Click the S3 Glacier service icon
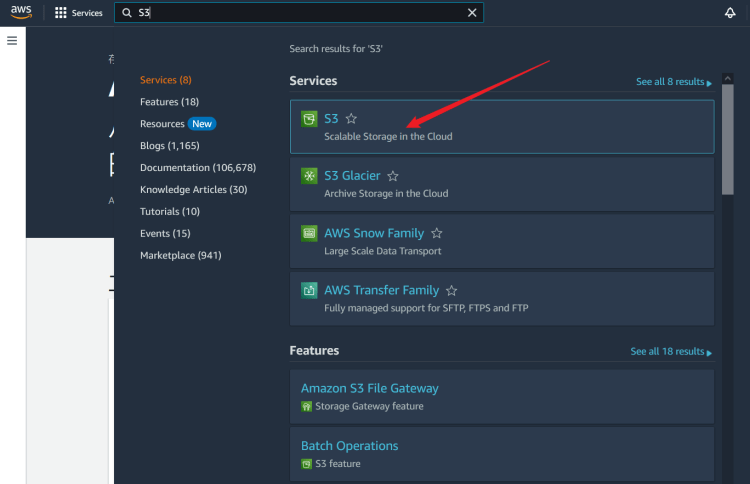The height and width of the screenshot is (484, 750). pos(309,176)
